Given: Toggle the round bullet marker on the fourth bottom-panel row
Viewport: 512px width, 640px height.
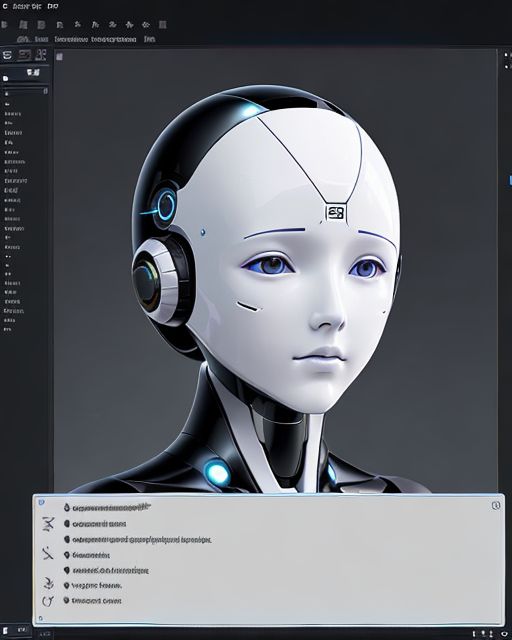Looking at the screenshot, I should click(67, 555).
